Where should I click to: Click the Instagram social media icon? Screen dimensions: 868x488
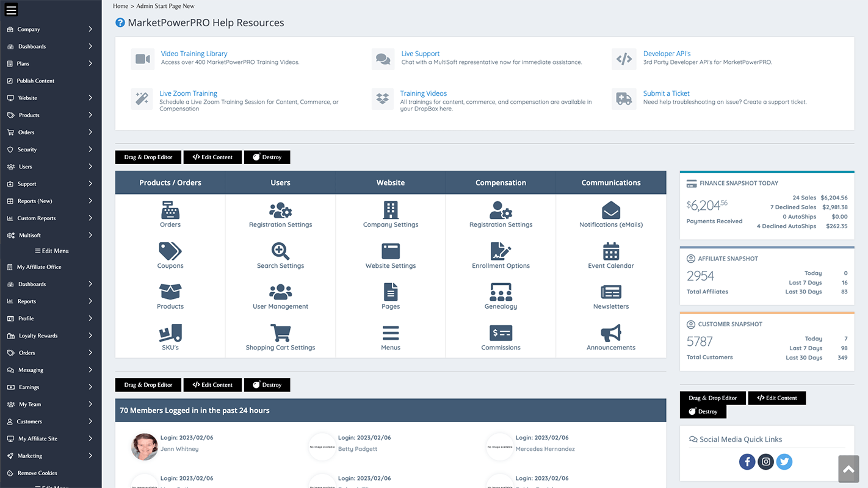point(766,461)
